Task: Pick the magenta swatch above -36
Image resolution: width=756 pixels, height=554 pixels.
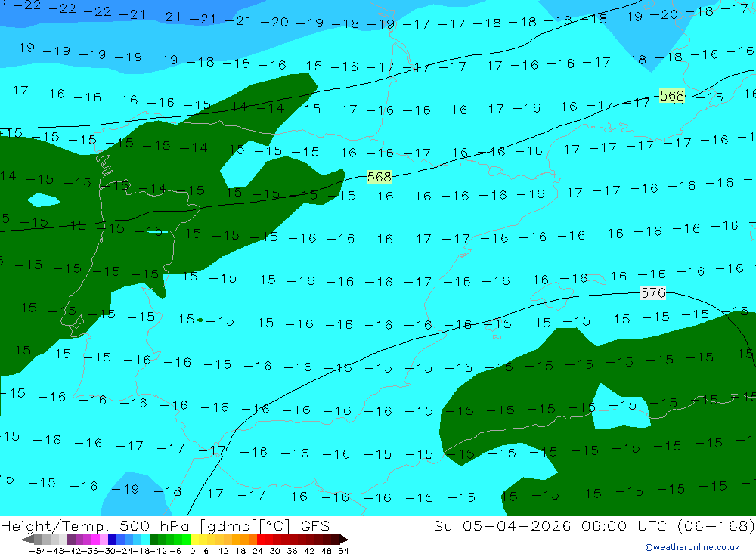Action: [95, 539]
